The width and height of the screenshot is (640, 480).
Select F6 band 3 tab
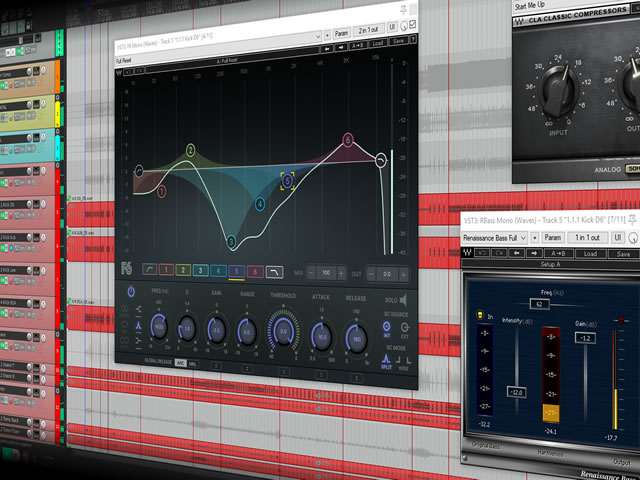point(200,270)
